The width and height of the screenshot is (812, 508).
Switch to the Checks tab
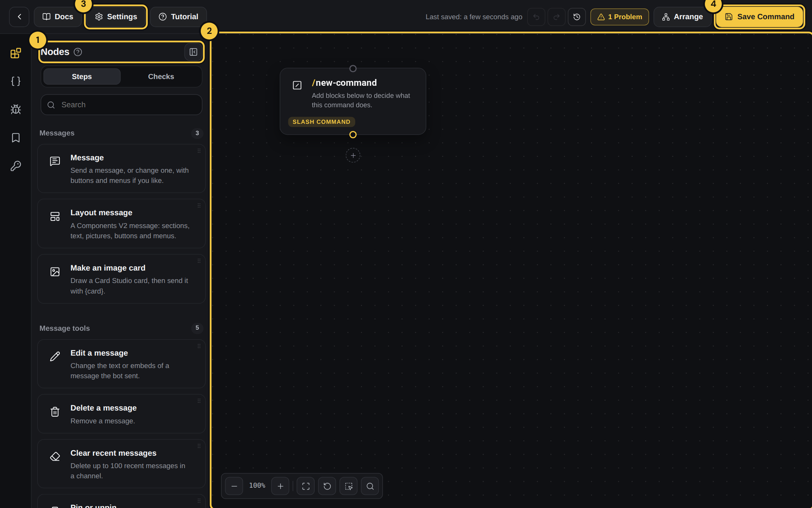tap(161, 76)
